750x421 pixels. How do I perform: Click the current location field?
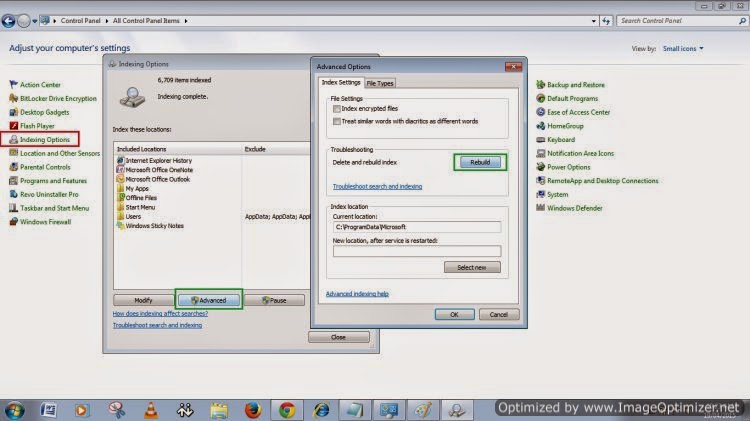417,227
